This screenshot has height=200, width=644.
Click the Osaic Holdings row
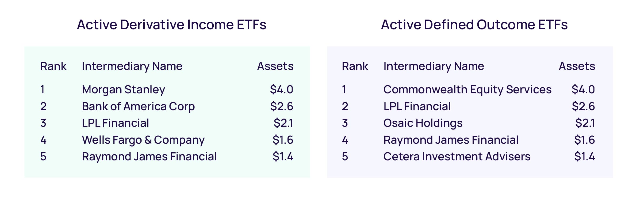coord(423,123)
